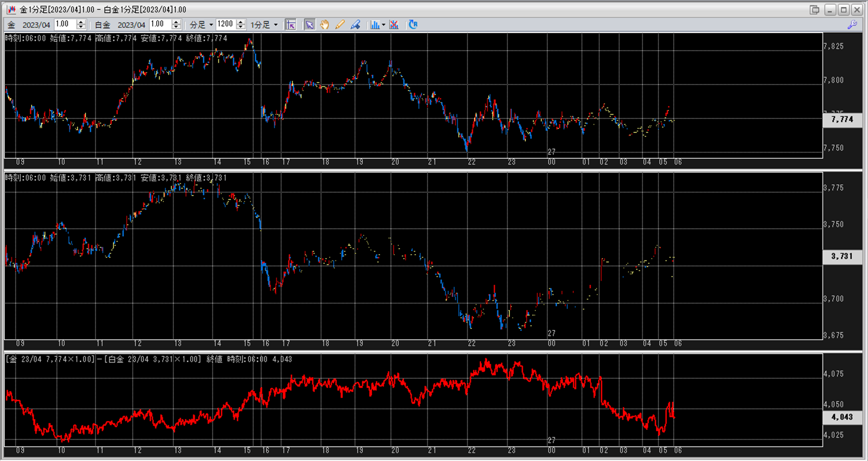Screen dimensions: 868x461
Task: Increase gold multiplier 1.00 with stepper
Action: (81, 22)
